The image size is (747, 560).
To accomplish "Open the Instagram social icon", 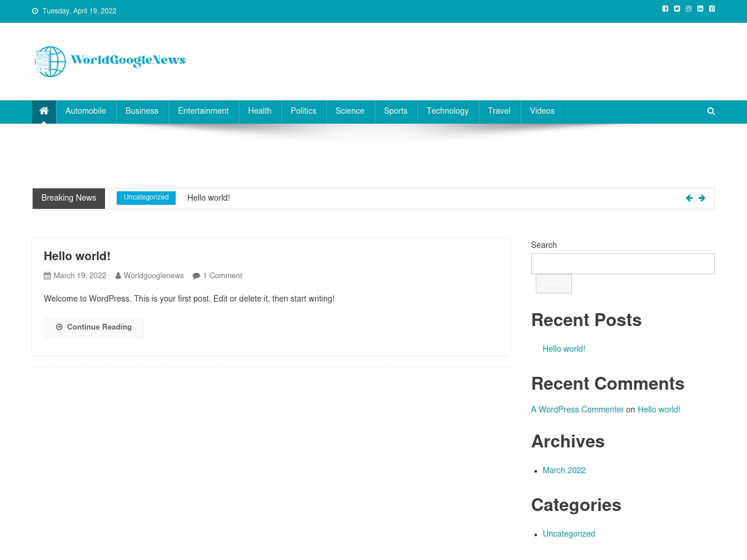I will tap(689, 9).
